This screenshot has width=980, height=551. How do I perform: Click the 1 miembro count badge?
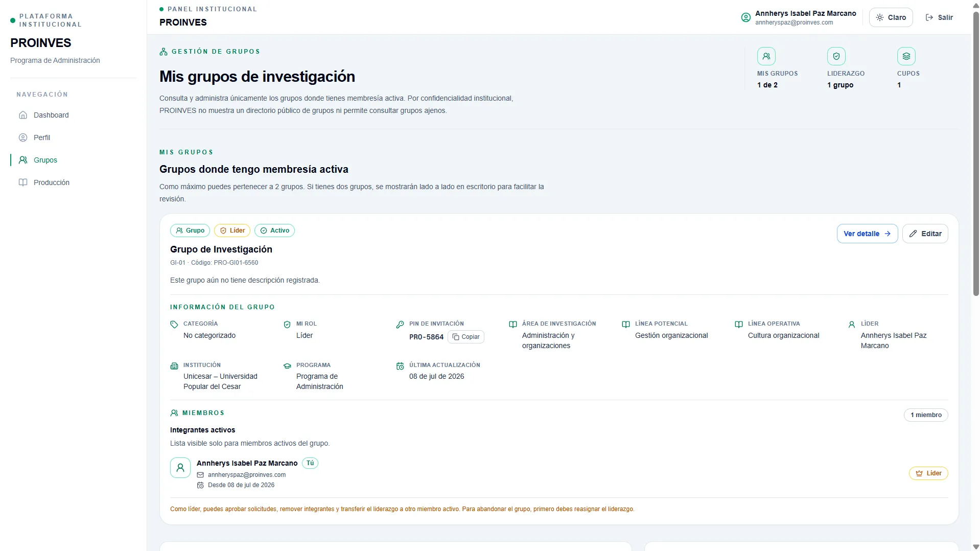tap(926, 415)
